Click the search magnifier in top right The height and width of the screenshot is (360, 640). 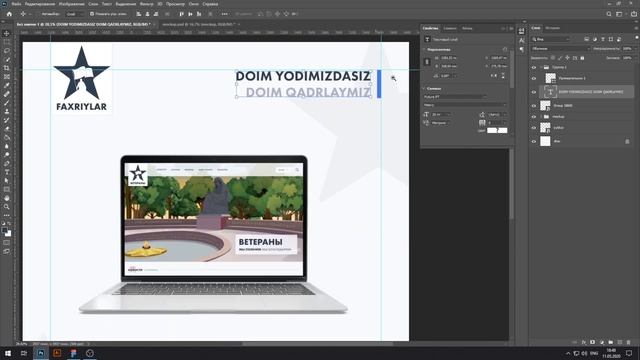(609, 14)
